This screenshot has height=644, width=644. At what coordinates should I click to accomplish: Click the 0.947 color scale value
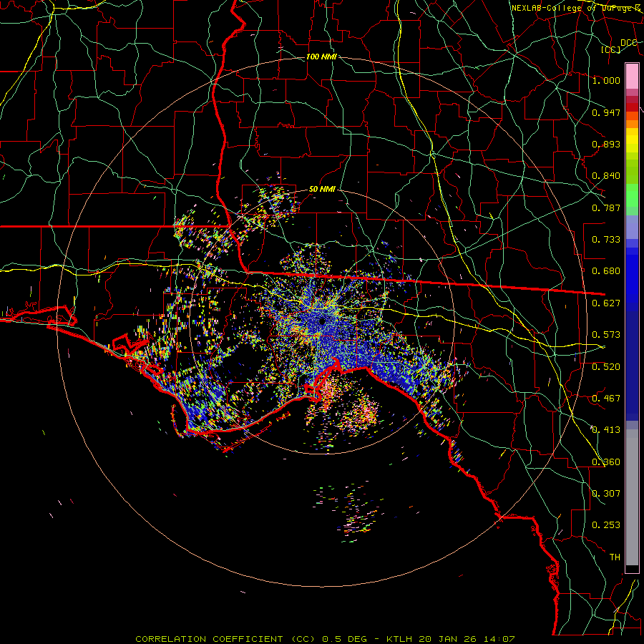click(606, 112)
